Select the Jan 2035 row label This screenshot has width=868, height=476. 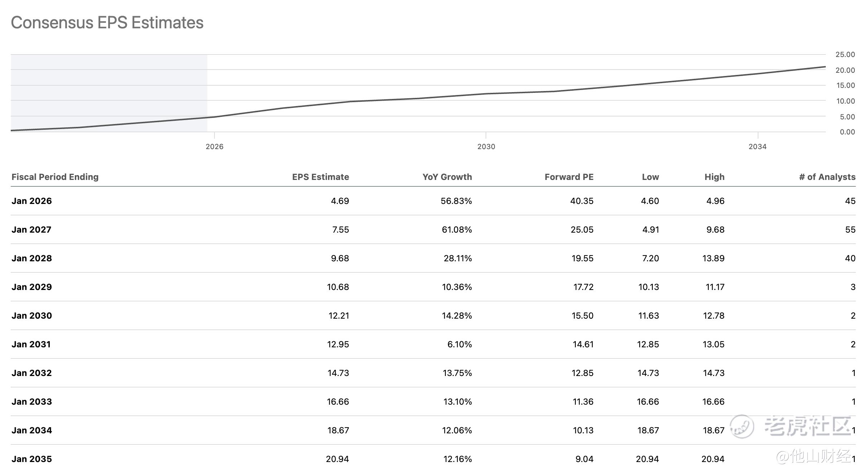(x=32, y=459)
